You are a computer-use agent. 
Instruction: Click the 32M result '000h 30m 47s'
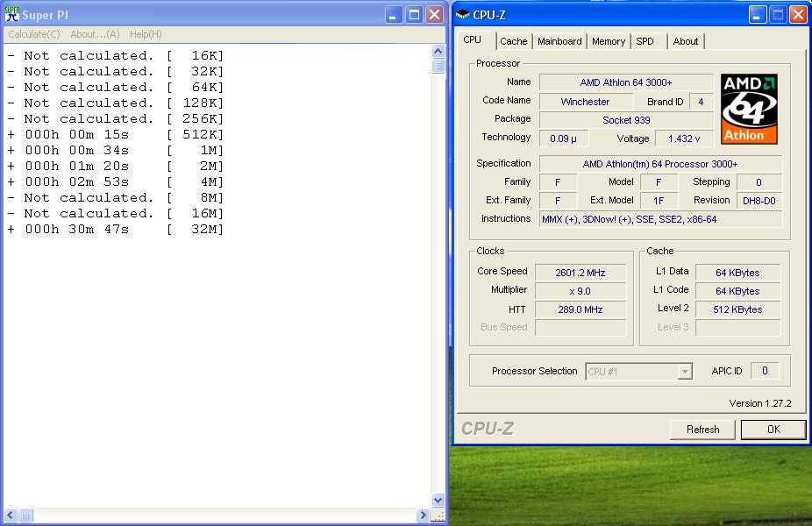tap(76, 230)
